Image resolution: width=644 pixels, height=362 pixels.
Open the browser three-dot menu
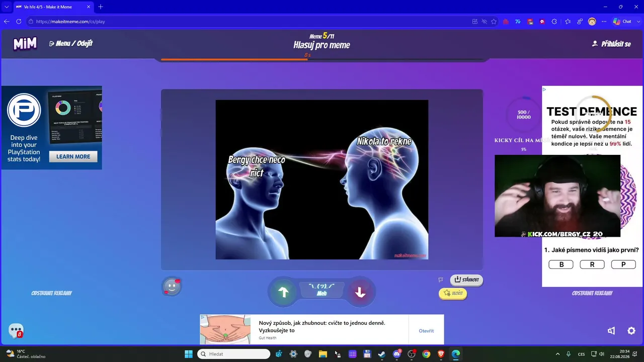point(604,22)
